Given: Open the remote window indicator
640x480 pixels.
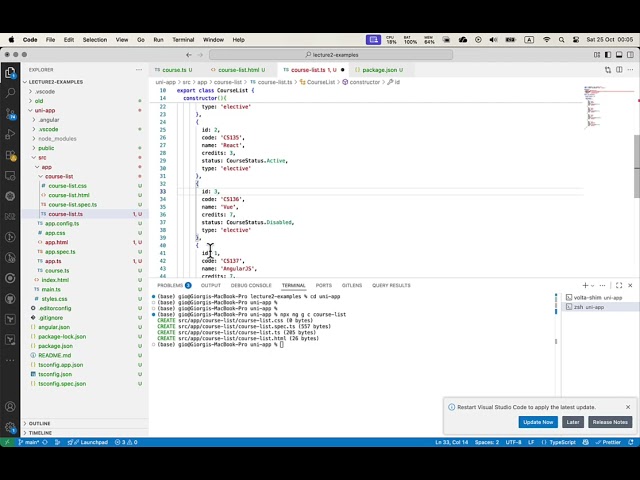Looking at the screenshot, I should 7,442.
